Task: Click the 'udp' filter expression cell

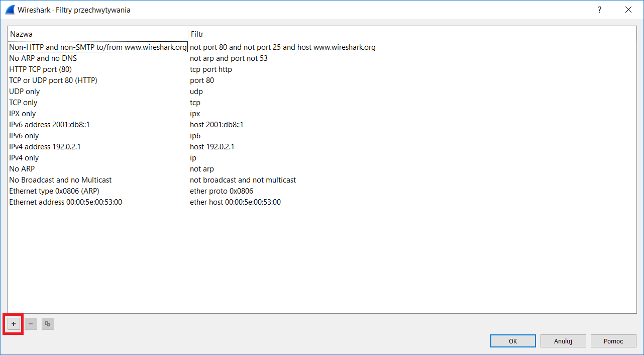Action: pos(196,92)
